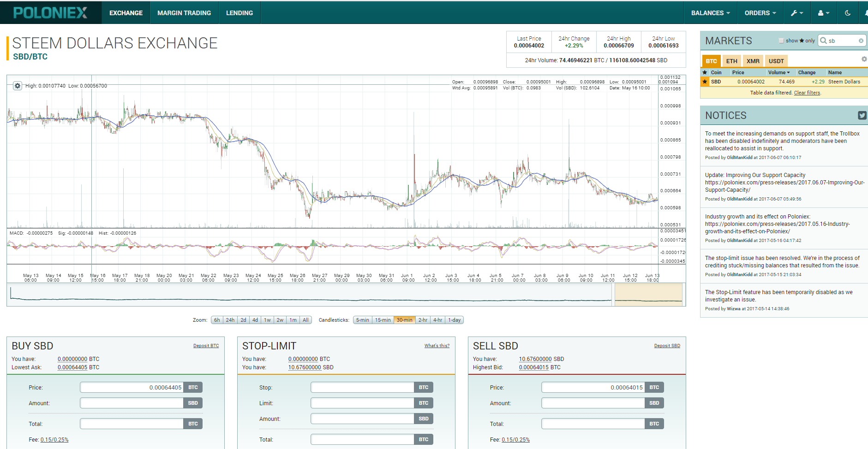Click Sell panel SBD balance 10.67600000
This screenshot has height=449, width=868.
click(x=535, y=359)
